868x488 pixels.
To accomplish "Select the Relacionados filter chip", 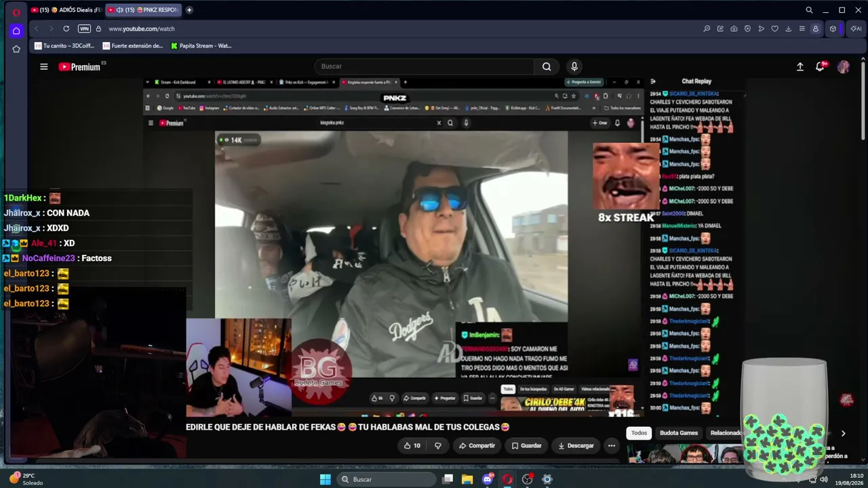I will tap(724, 433).
